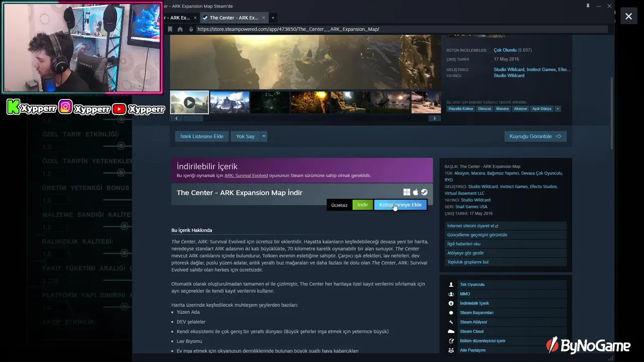
Task: Open the Hayatta Kalma tag
Action: [461, 109]
